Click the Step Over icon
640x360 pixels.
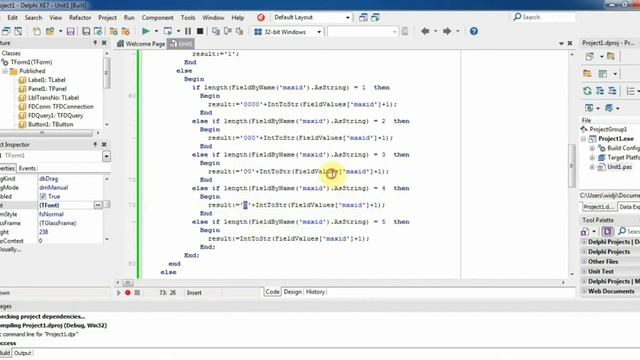[x=227, y=31]
